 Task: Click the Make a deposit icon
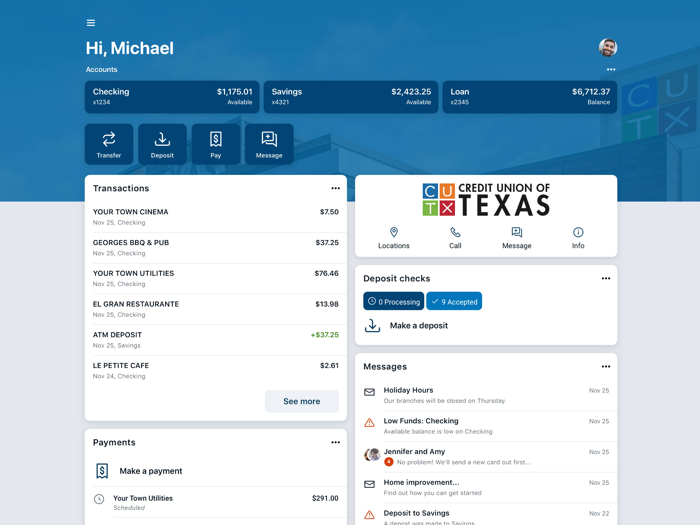(x=372, y=325)
